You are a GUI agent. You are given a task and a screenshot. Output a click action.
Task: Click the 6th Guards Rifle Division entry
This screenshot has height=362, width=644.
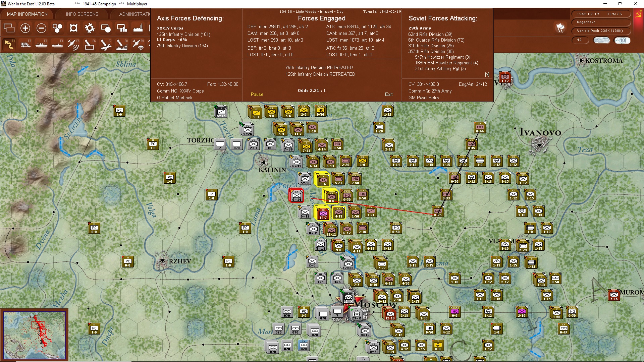point(436,40)
